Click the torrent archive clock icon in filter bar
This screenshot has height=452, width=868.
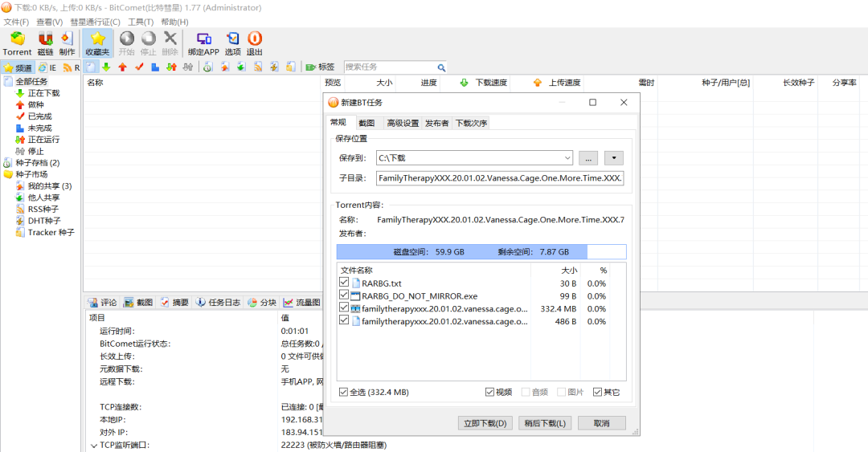point(207,67)
